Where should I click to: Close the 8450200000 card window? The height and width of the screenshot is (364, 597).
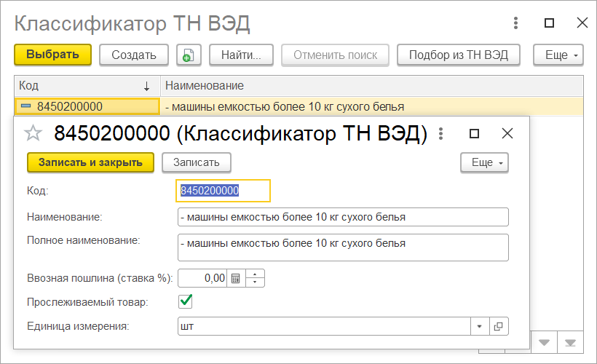point(507,134)
